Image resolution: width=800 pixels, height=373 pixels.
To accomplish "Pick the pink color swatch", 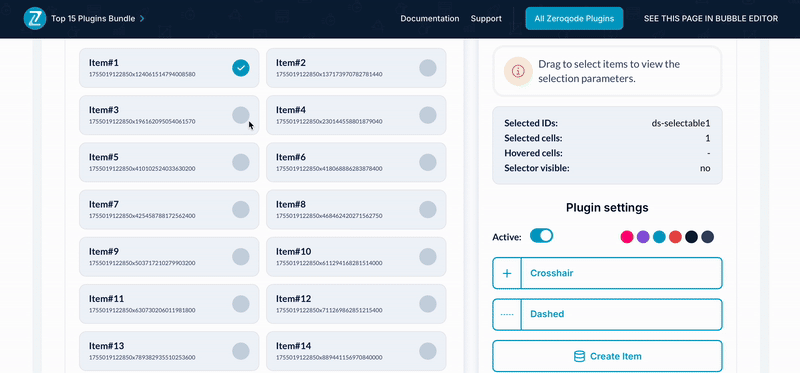I will (x=627, y=237).
